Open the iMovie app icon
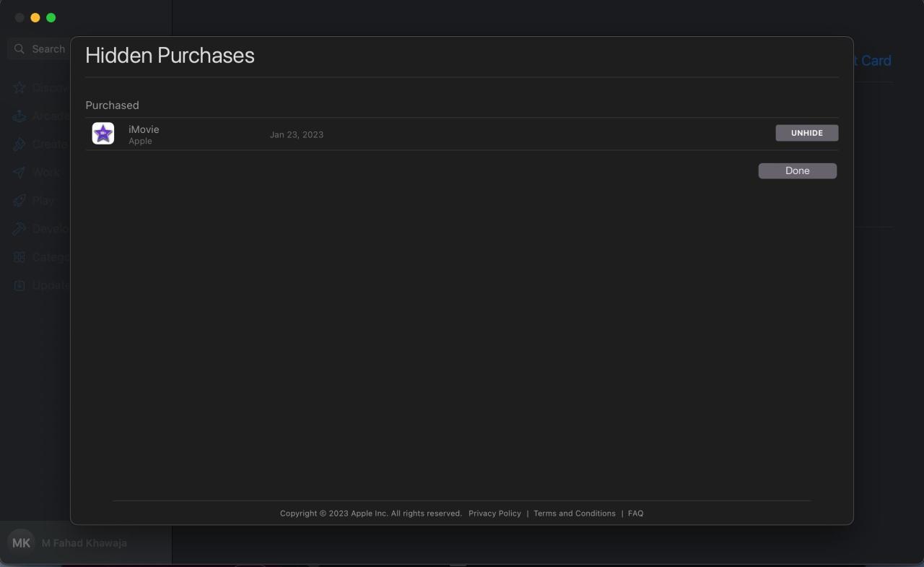The width and height of the screenshot is (924, 567). click(x=103, y=134)
